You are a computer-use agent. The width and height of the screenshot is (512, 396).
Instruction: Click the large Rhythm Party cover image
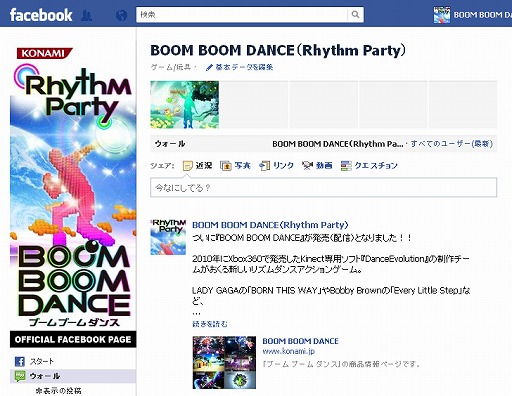73,197
